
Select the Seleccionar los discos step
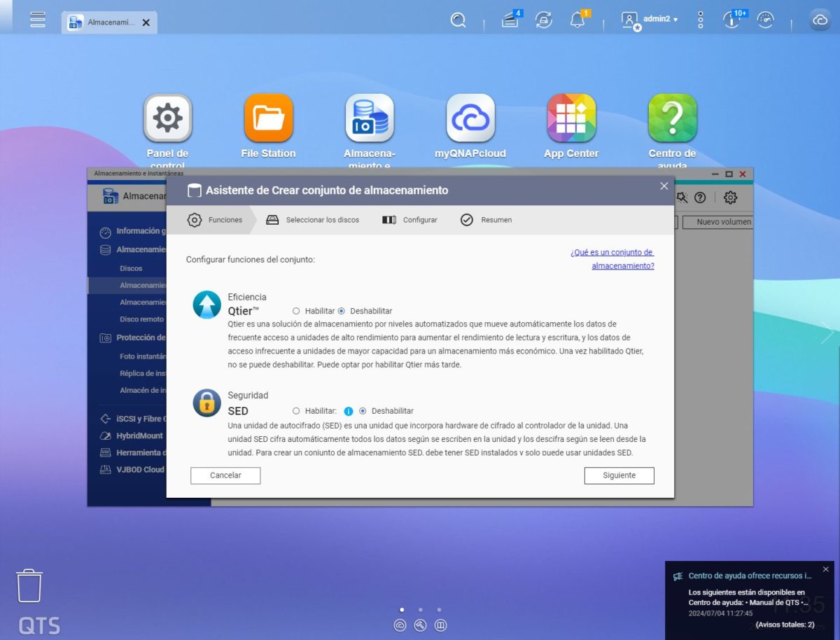312,220
